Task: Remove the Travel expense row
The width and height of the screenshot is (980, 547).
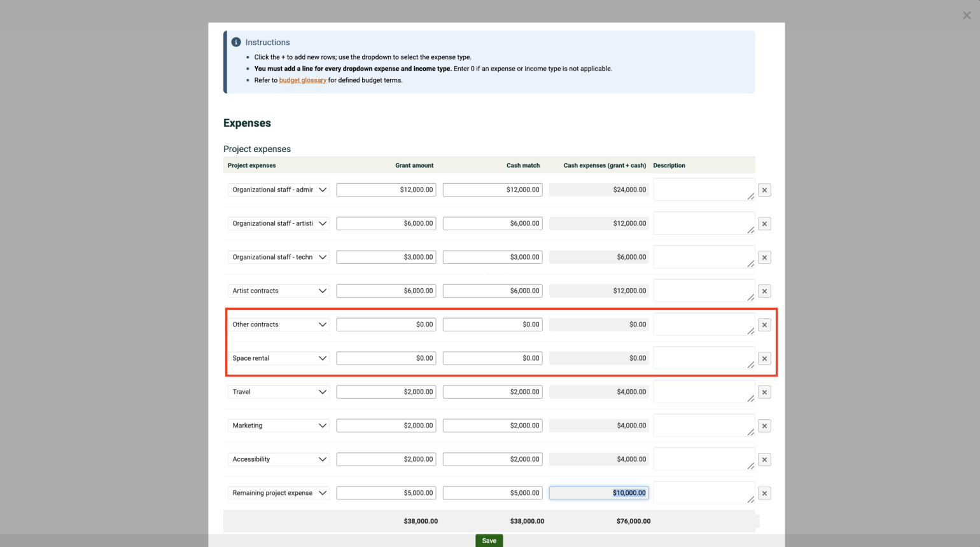Action: (x=764, y=392)
